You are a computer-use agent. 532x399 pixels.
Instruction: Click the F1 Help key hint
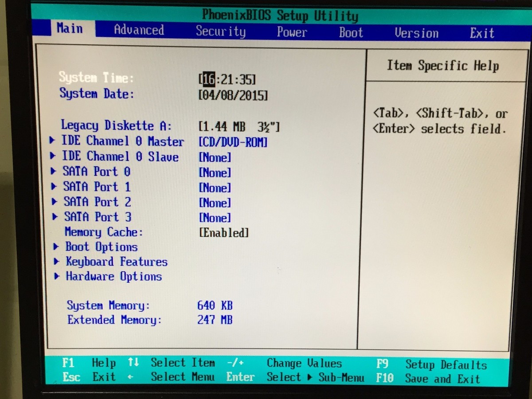(88, 363)
